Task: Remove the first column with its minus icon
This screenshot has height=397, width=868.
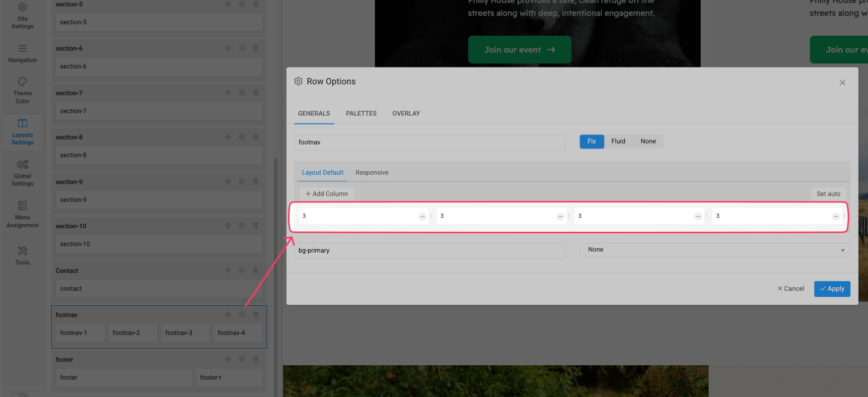Action: tap(422, 216)
